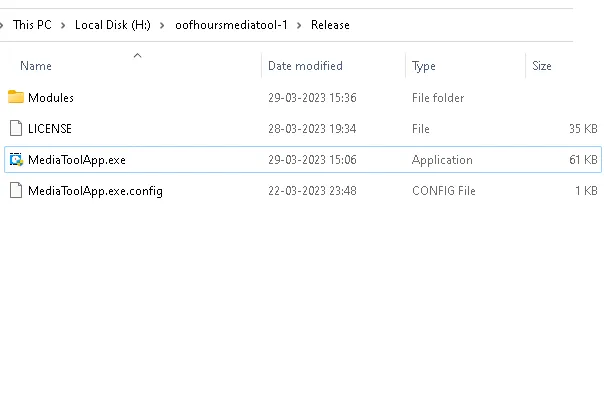Select the Modules folder name
The height and width of the screenshot is (399, 604).
pyautogui.click(x=51, y=98)
